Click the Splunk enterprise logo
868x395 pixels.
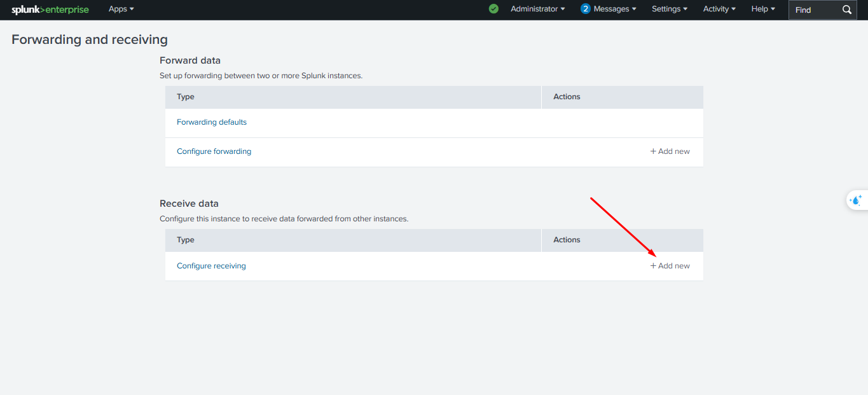click(x=50, y=10)
